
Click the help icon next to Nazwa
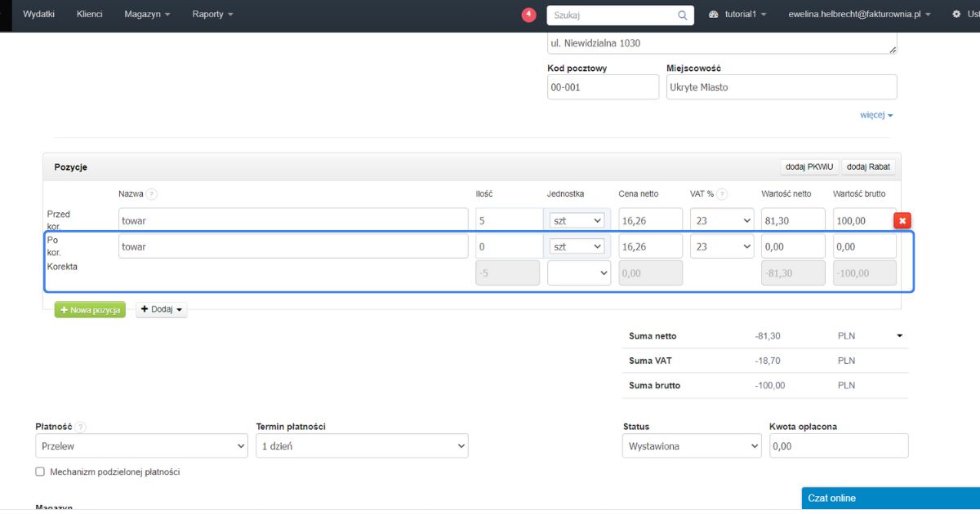coord(152,194)
